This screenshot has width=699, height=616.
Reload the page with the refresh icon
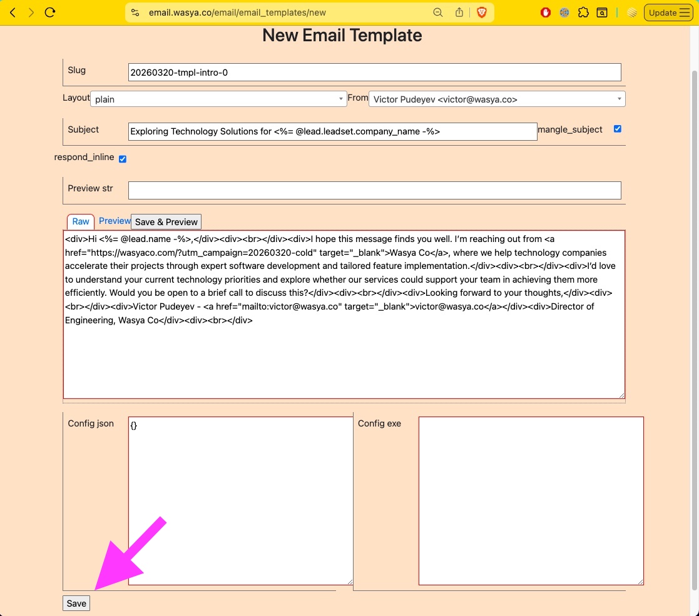coord(50,13)
